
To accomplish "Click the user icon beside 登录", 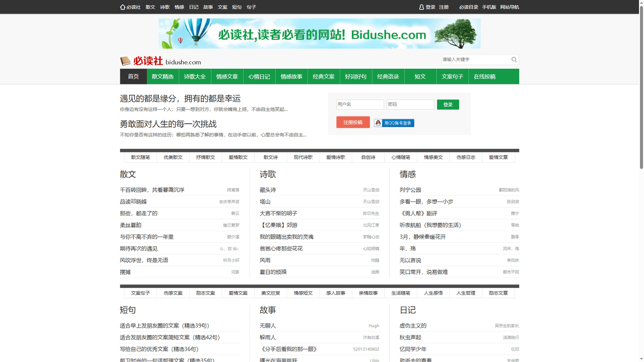I will coord(421,7).
